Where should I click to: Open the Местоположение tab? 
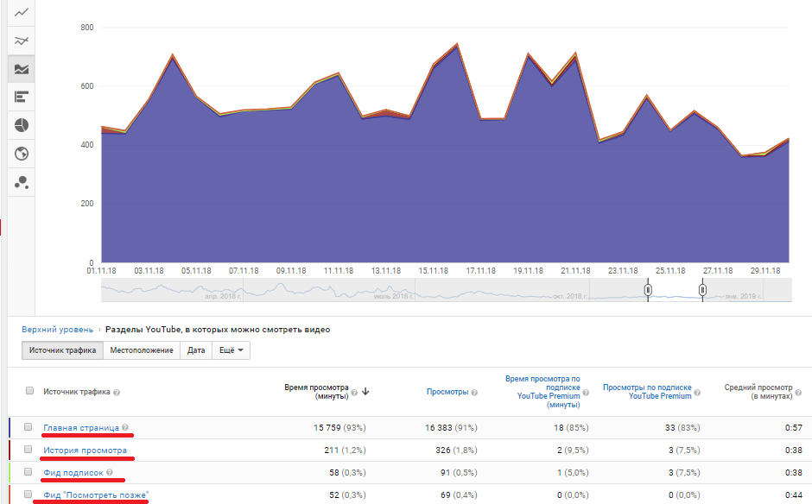pos(142,350)
